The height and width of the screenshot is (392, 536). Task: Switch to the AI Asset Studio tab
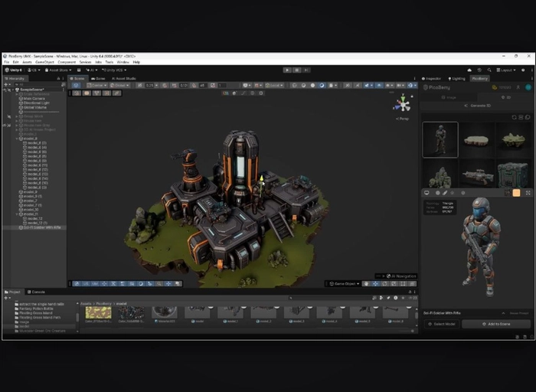pyautogui.click(x=124, y=79)
